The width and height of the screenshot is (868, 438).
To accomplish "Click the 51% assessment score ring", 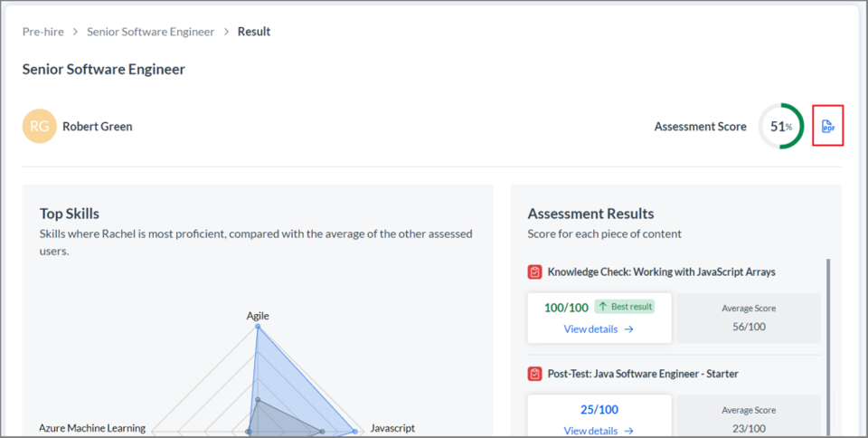I will point(780,127).
